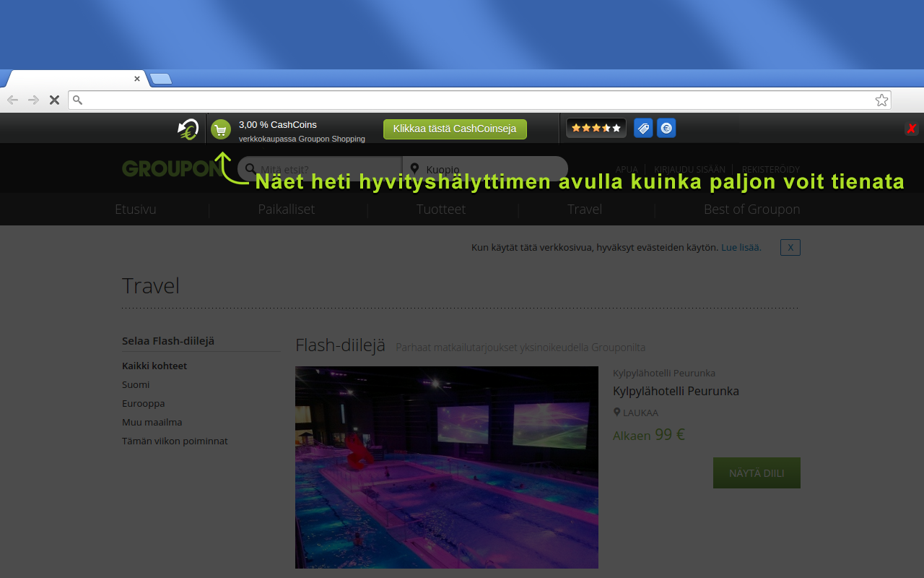Open the Tuotteet nav tab

click(x=441, y=210)
